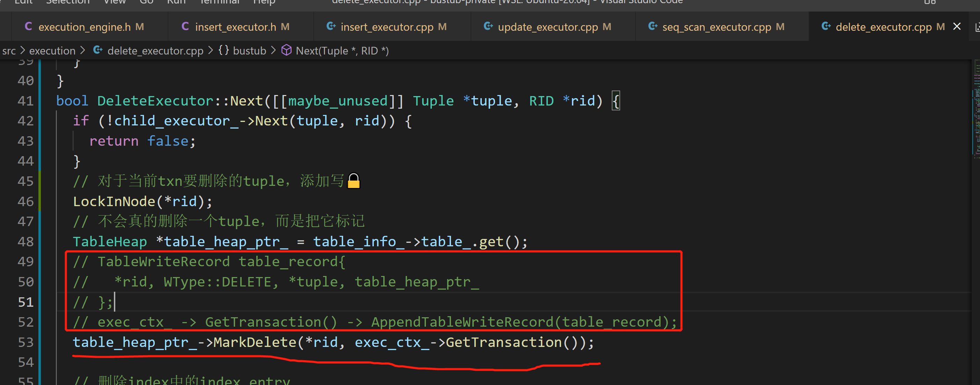Click the customize layout icon in title bar
This screenshot has height=385, width=980.
[x=929, y=2]
